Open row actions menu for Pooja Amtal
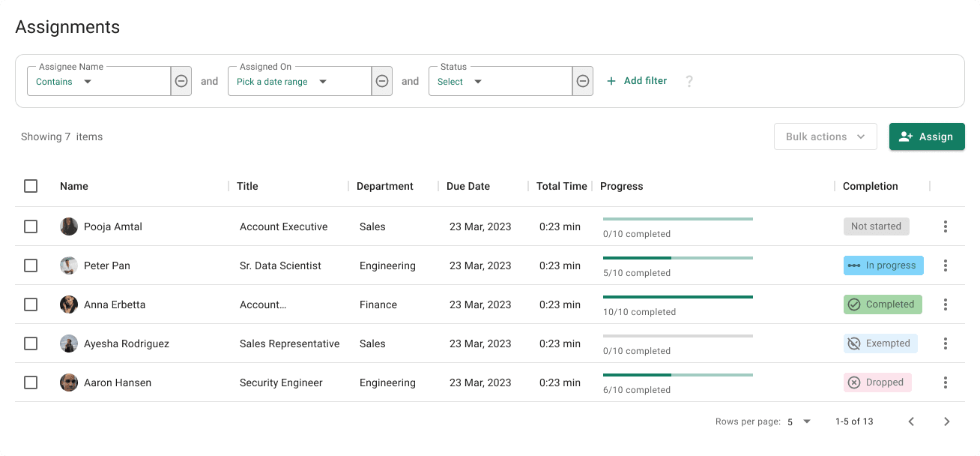 click(946, 226)
